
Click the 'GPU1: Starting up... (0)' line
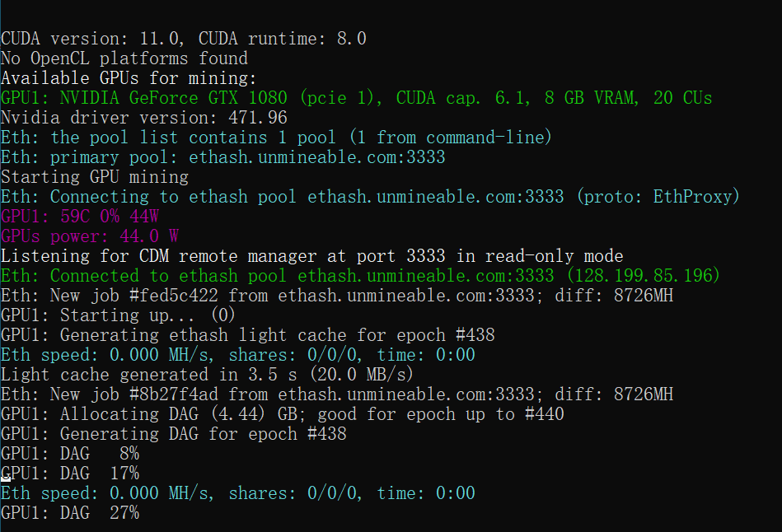pyautogui.click(x=119, y=315)
